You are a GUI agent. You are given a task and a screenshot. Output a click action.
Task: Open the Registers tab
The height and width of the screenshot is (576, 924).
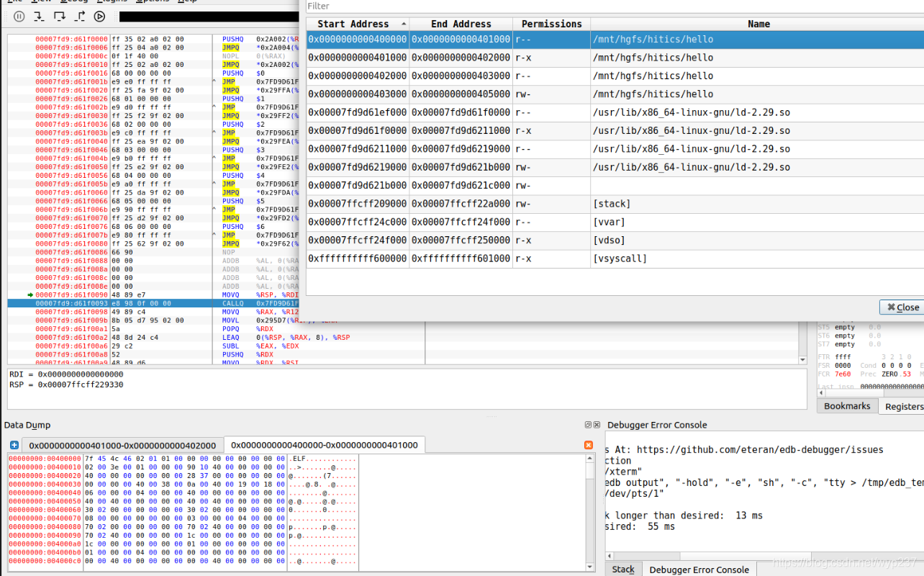[x=904, y=407]
